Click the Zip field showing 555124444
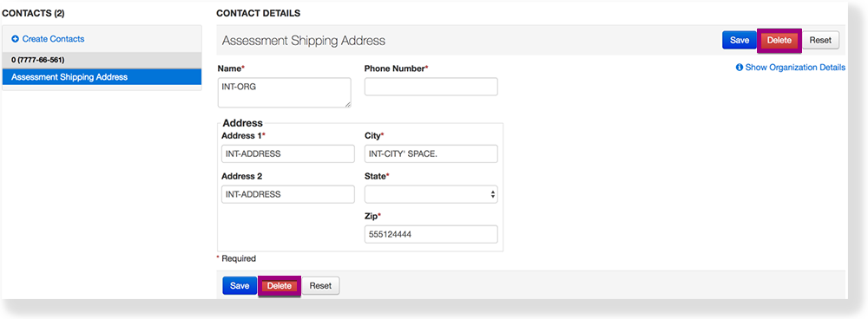The image size is (868, 319). (x=431, y=234)
